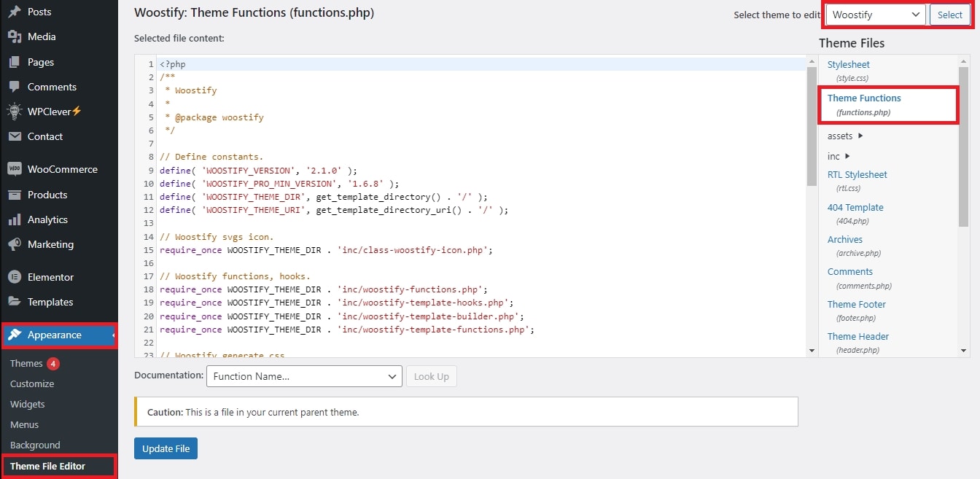Click the Select theme button
Viewport: 980px width, 479px height.
(x=950, y=15)
